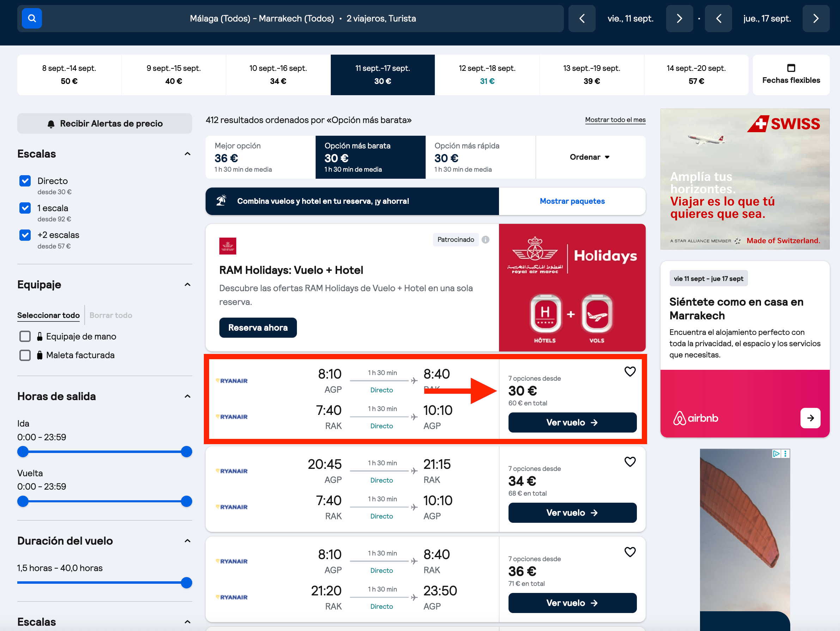Uncheck the Directo stops filter
The image size is (840, 631).
25,181
